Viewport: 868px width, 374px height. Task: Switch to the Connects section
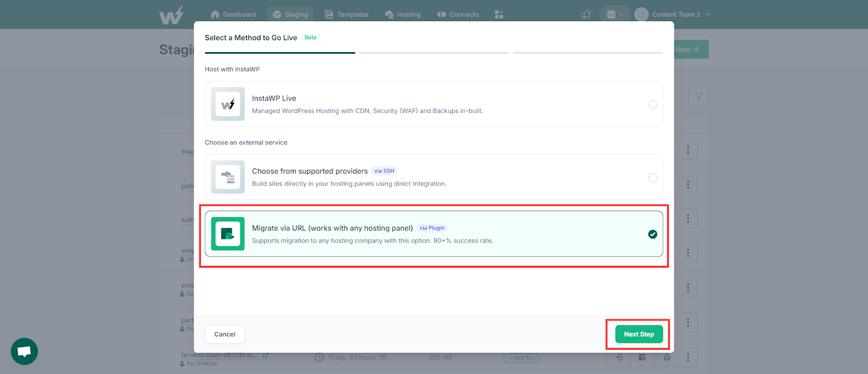(x=458, y=15)
